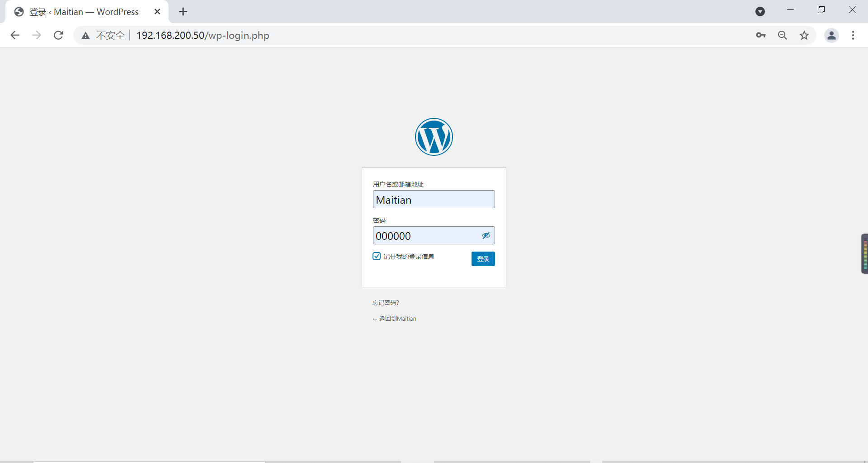Toggle password visibility eye icon
Image resolution: width=868 pixels, height=463 pixels.
coord(486,236)
